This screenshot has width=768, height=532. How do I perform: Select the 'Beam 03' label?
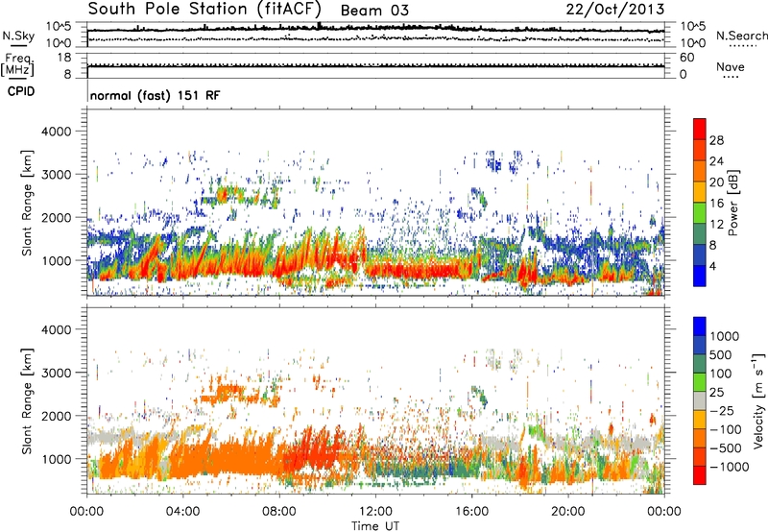(x=374, y=11)
